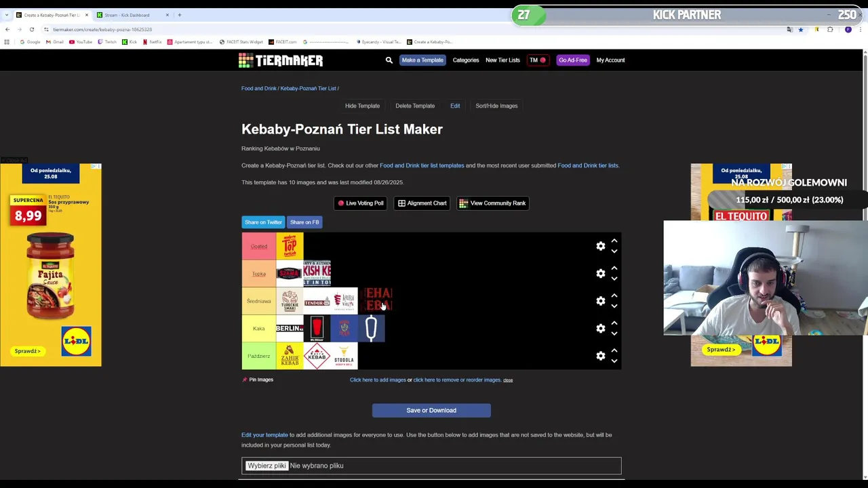Open a new browser tab with plus button
The height and width of the screenshot is (488, 868).
180,15
